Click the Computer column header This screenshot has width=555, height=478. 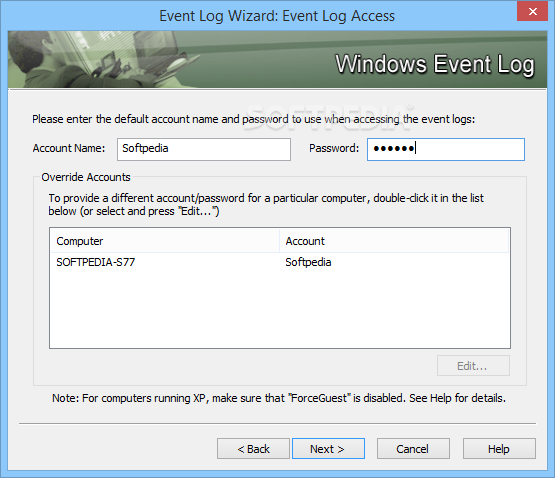pos(165,241)
